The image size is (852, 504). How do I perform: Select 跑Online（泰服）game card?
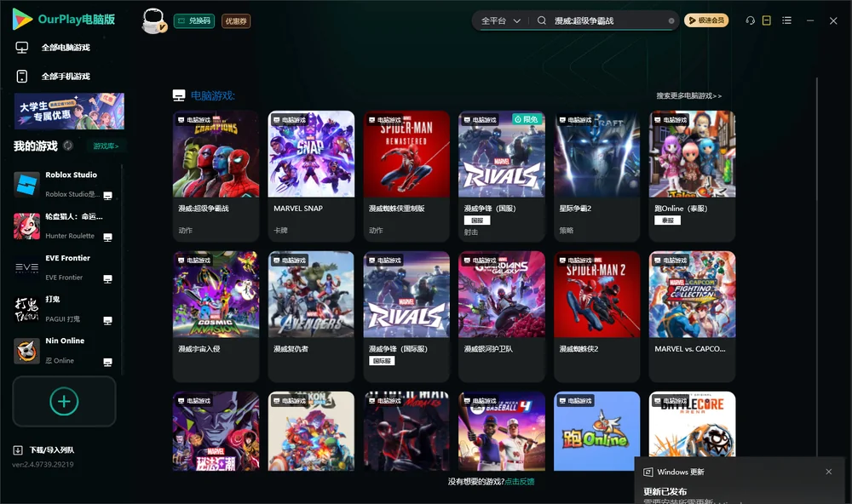tap(692, 176)
